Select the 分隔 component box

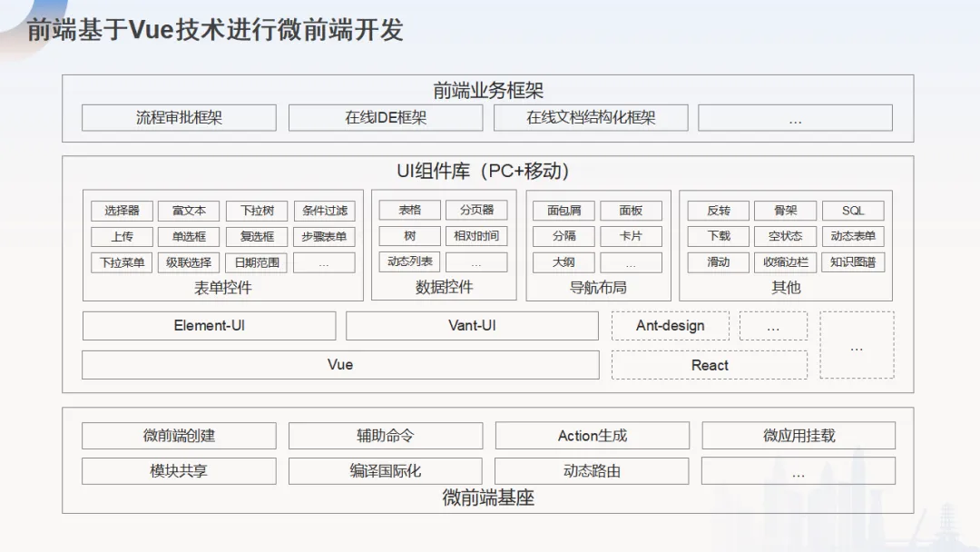pyautogui.click(x=563, y=236)
